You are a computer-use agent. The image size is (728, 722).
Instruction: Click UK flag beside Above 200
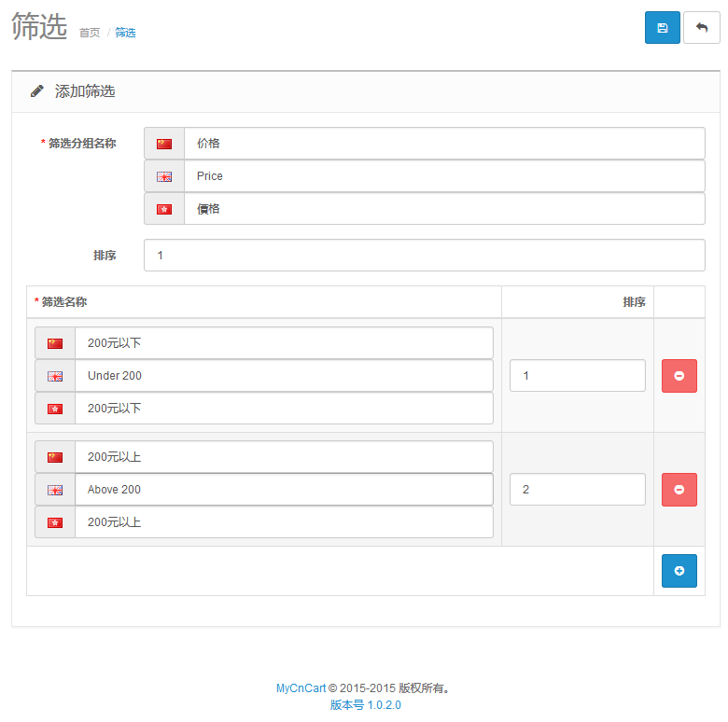click(55, 490)
